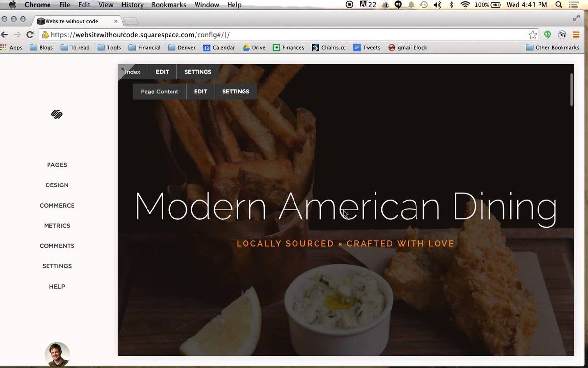Open the COMMERCE section in sidebar
The height and width of the screenshot is (368, 588).
pos(57,205)
